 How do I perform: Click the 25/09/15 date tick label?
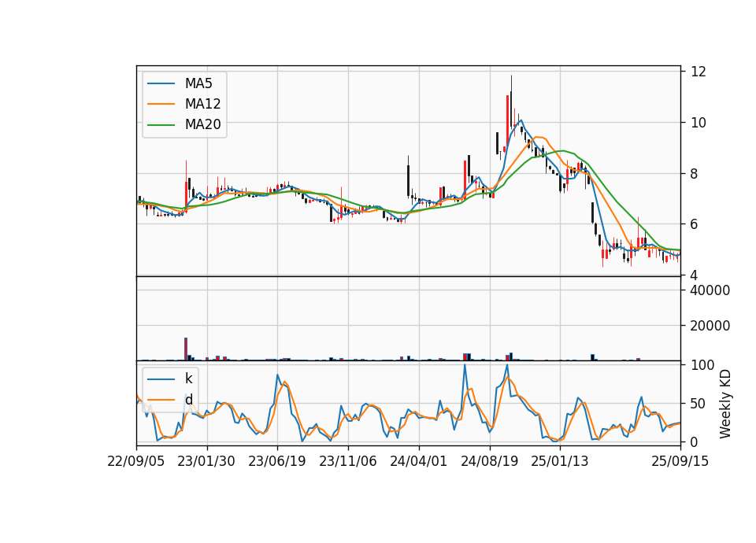680,461
